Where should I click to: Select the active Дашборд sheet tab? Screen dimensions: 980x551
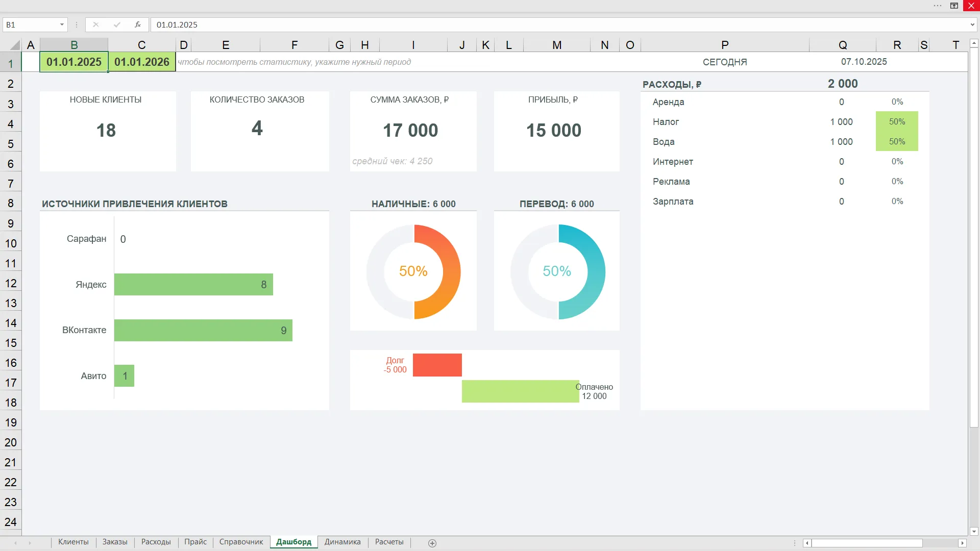tap(293, 542)
